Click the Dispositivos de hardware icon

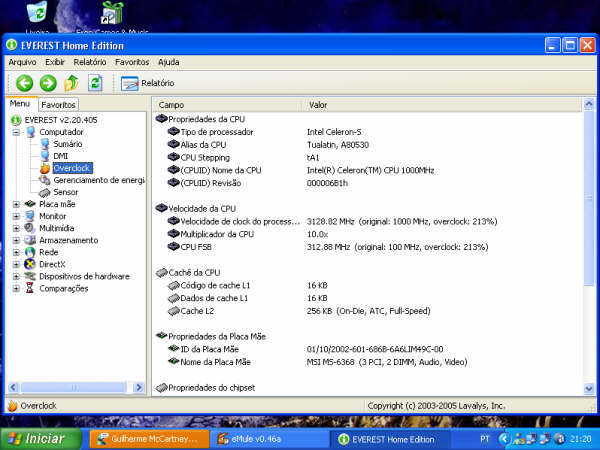[30, 276]
